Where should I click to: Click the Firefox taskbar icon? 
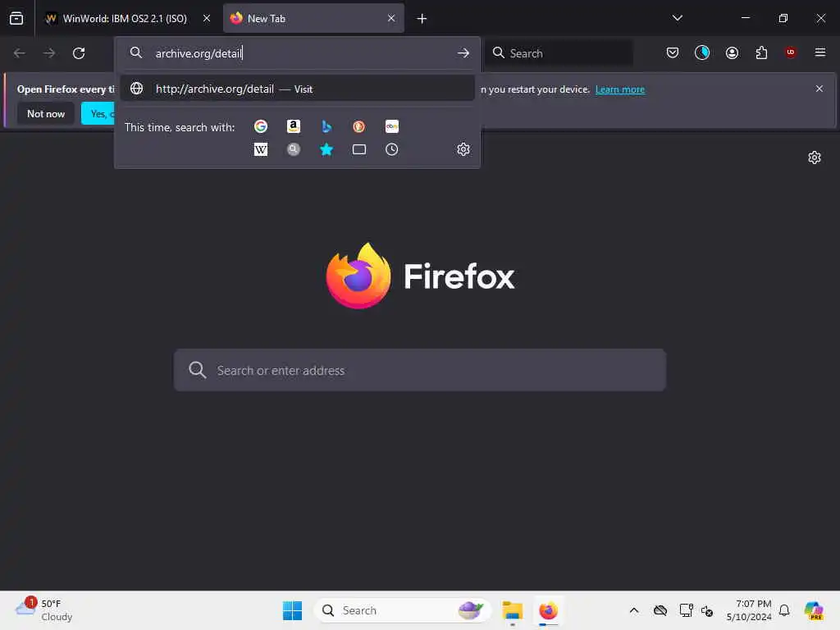548,610
